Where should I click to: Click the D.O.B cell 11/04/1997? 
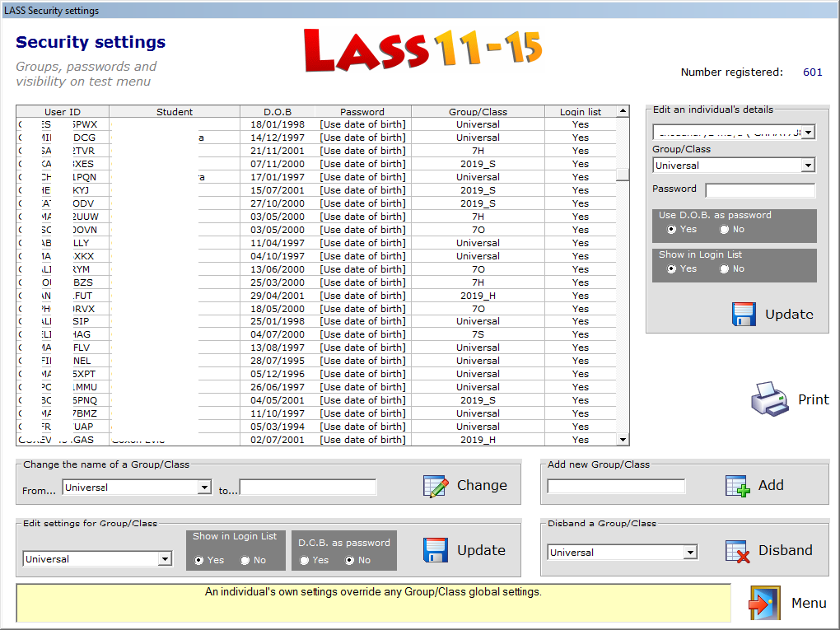coord(278,243)
